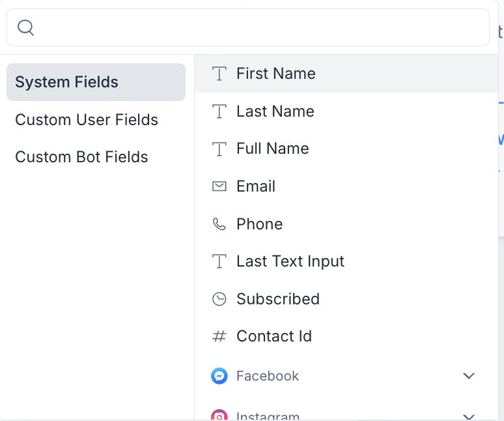Select the Last Text Input field

click(290, 261)
